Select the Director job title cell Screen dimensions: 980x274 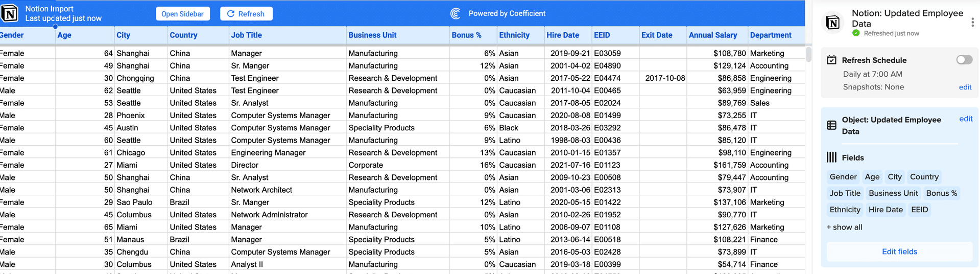click(x=288, y=165)
